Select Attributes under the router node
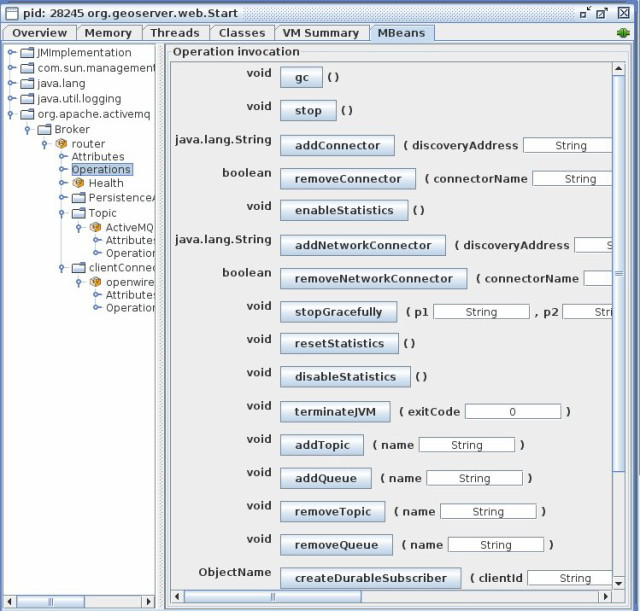The width and height of the screenshot is (640, 611). (98, 157)
